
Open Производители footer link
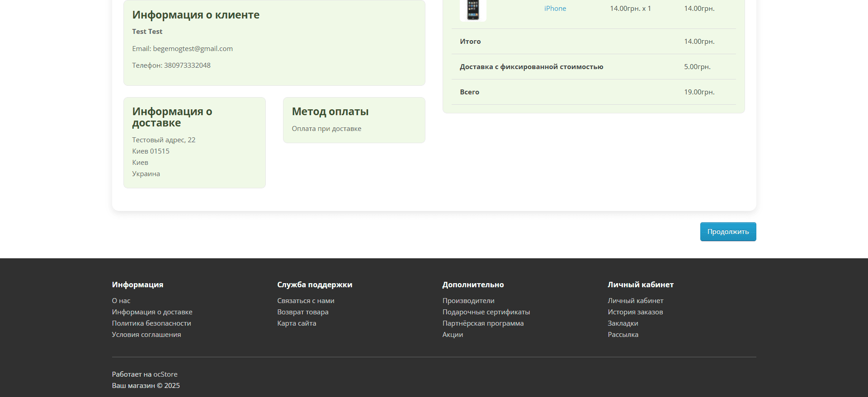(x=468, y=301)
